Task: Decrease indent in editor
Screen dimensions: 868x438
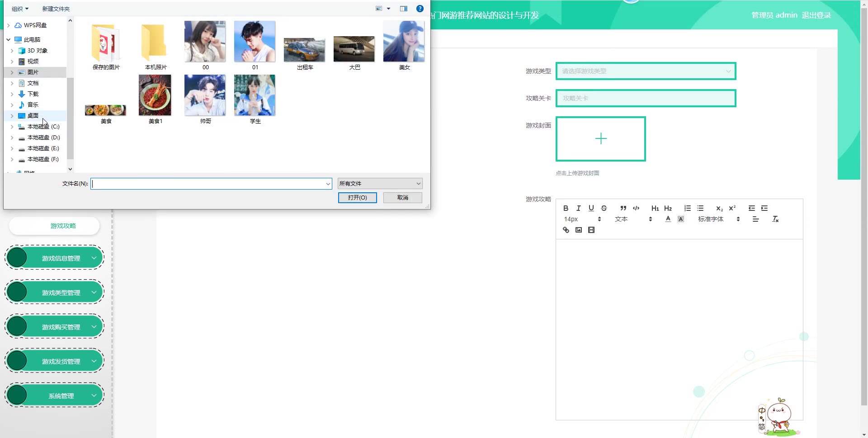Action: coord(751,208)
